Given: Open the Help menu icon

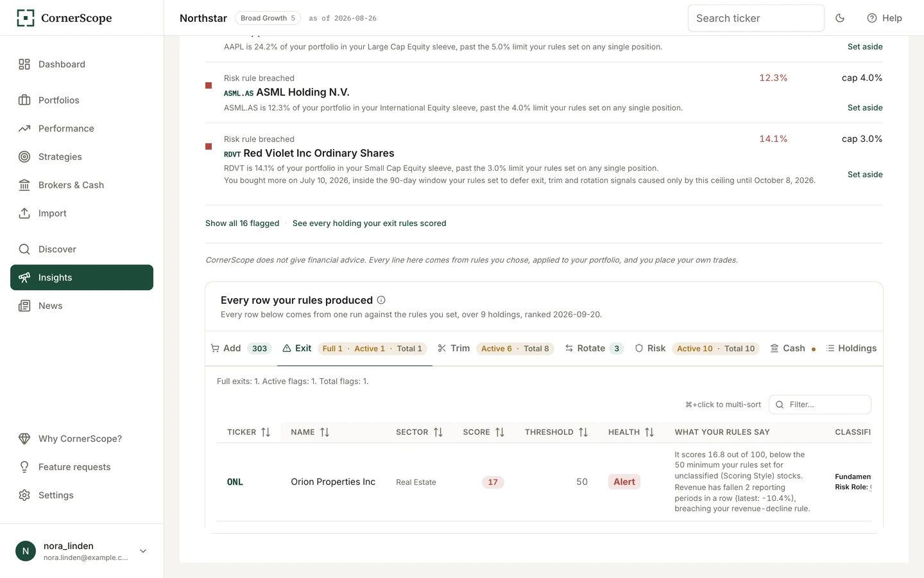Looking at the screenshot, I should click(872, 18).
